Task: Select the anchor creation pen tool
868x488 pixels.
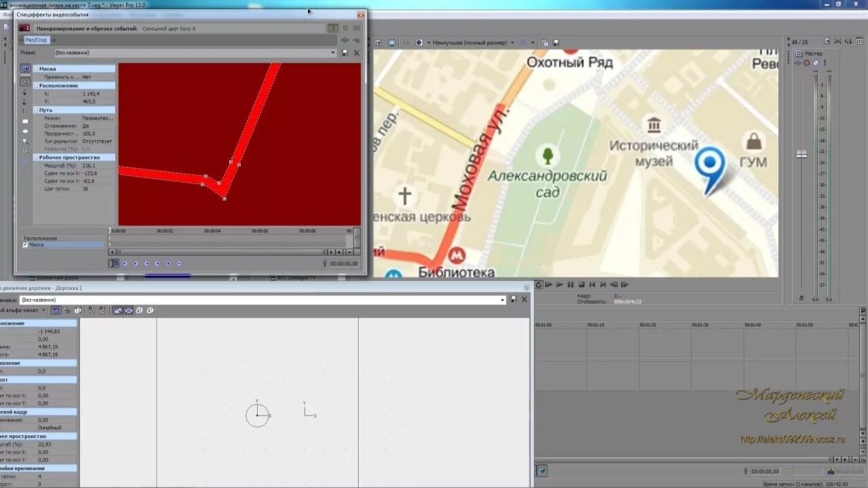Action: [x=25, y=91]
